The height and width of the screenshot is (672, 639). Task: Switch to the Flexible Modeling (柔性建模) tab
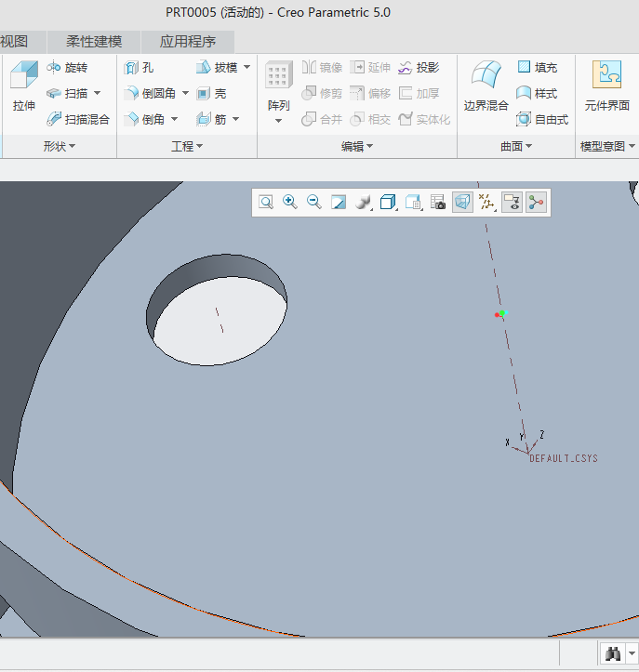click(x=94, y=42)
